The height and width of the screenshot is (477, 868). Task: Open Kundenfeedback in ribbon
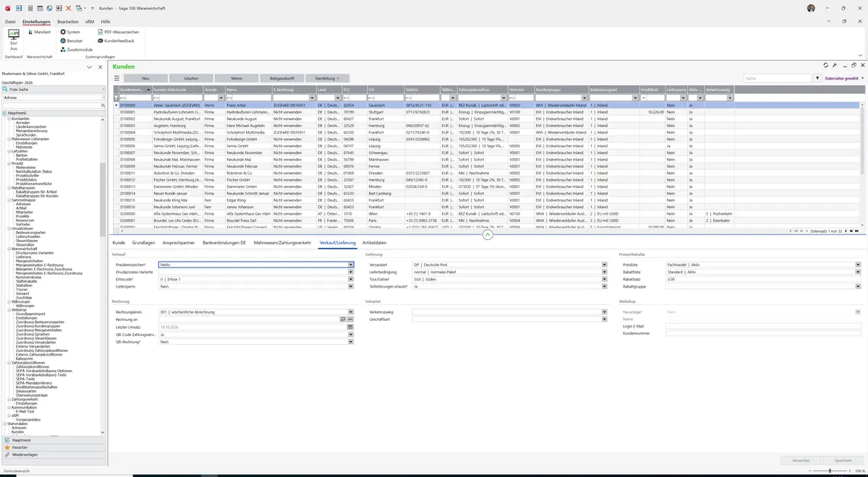tap(116, 41)
